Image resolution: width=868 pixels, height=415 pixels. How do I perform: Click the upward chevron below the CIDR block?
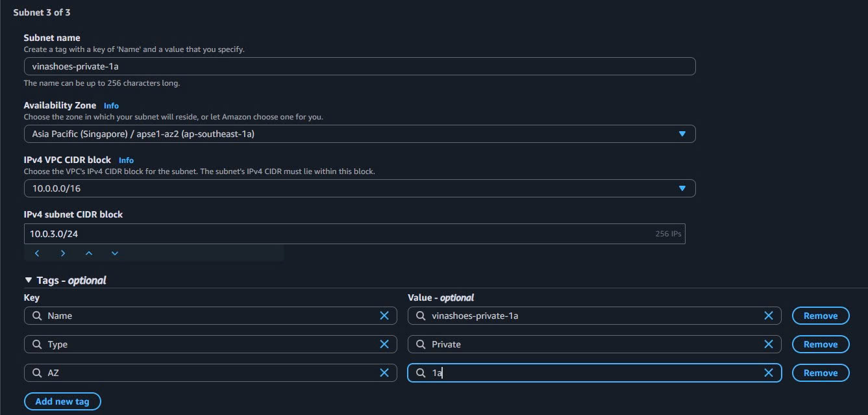tap(89, 253)
